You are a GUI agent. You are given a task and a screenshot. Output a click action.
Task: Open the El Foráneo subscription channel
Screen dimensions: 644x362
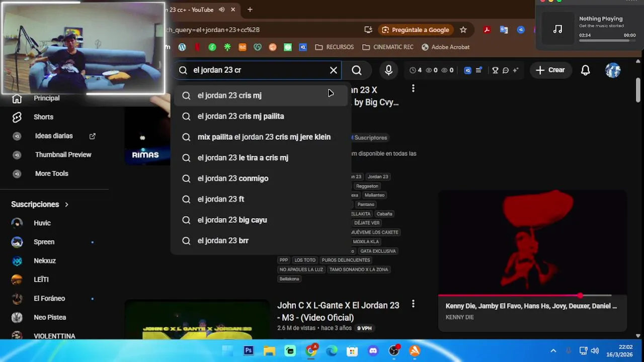point(49,299)
